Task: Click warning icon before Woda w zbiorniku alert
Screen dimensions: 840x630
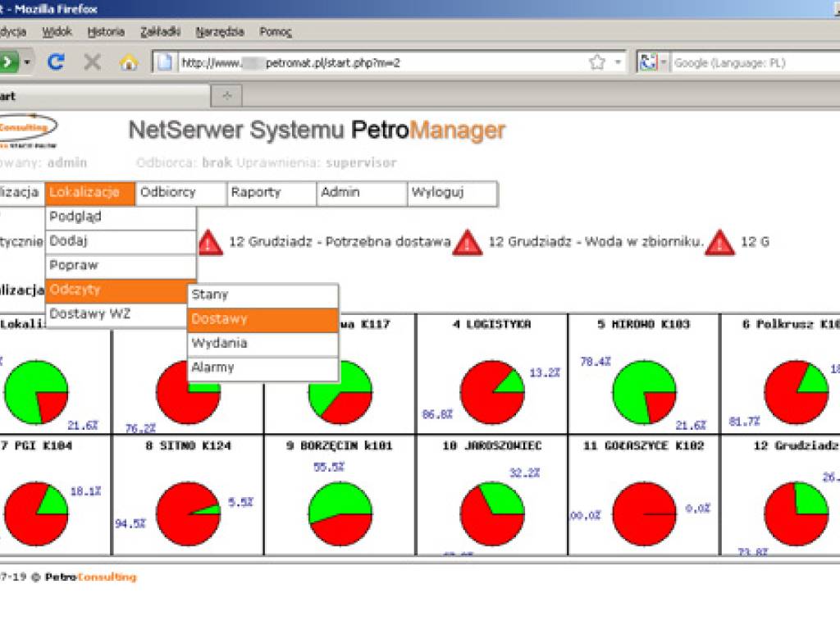Action: [x=467, y=242]
